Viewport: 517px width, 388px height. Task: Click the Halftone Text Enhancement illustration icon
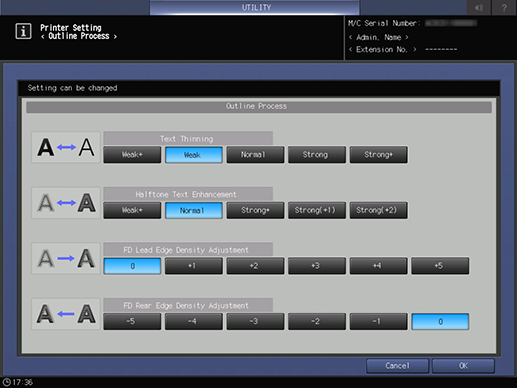(x=66, y=203)
